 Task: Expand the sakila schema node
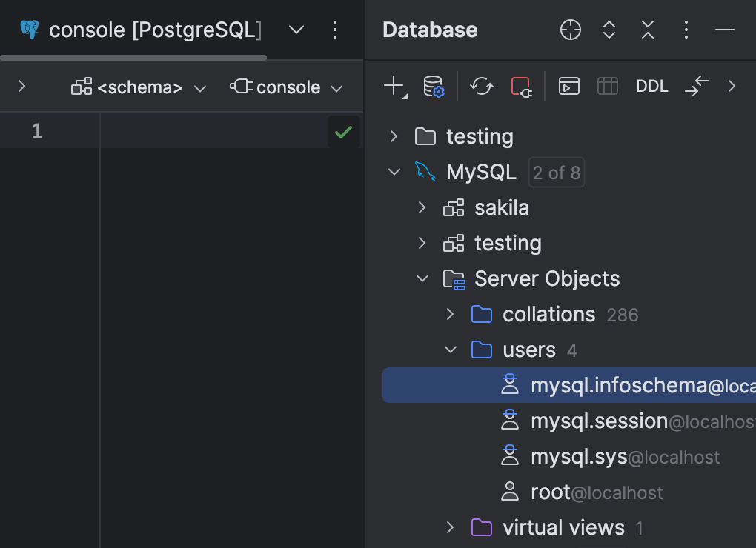(x=422, y=207)
